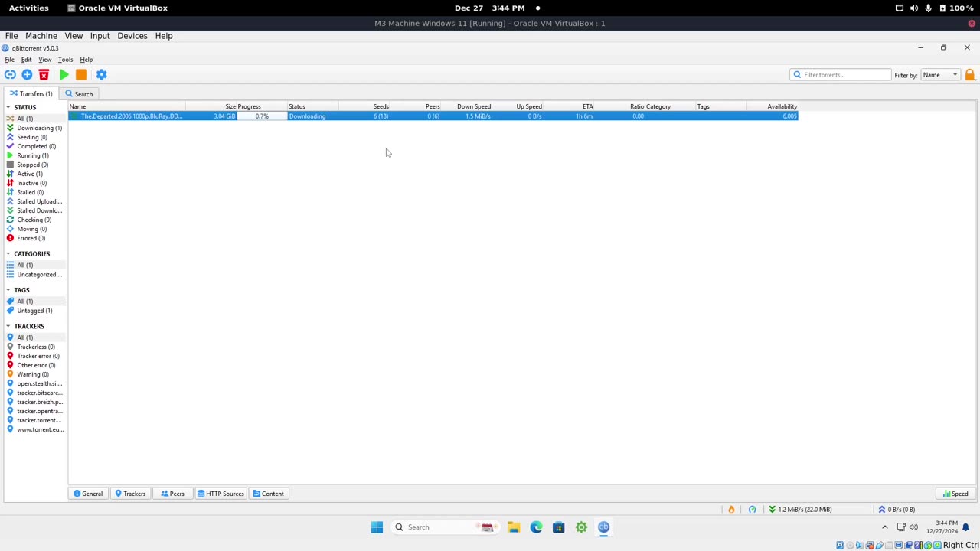Collapse the TAGS filter section
The height and width of the screenshot is (551, 980).
(8, 290)
